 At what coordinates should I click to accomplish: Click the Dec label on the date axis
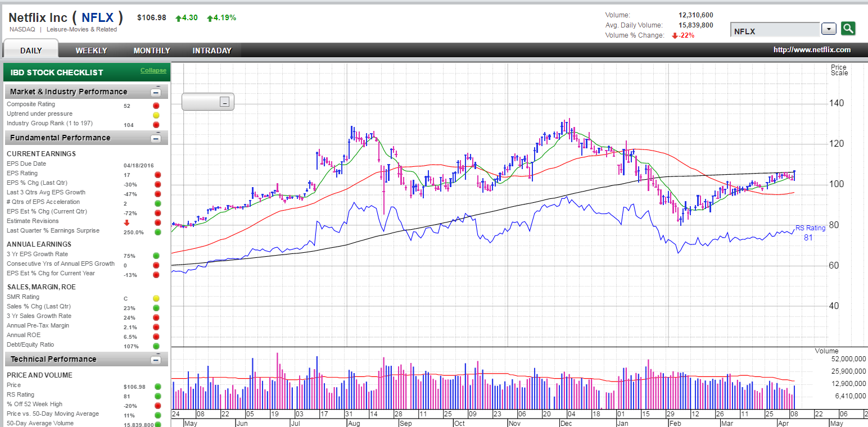pos(567,423)
